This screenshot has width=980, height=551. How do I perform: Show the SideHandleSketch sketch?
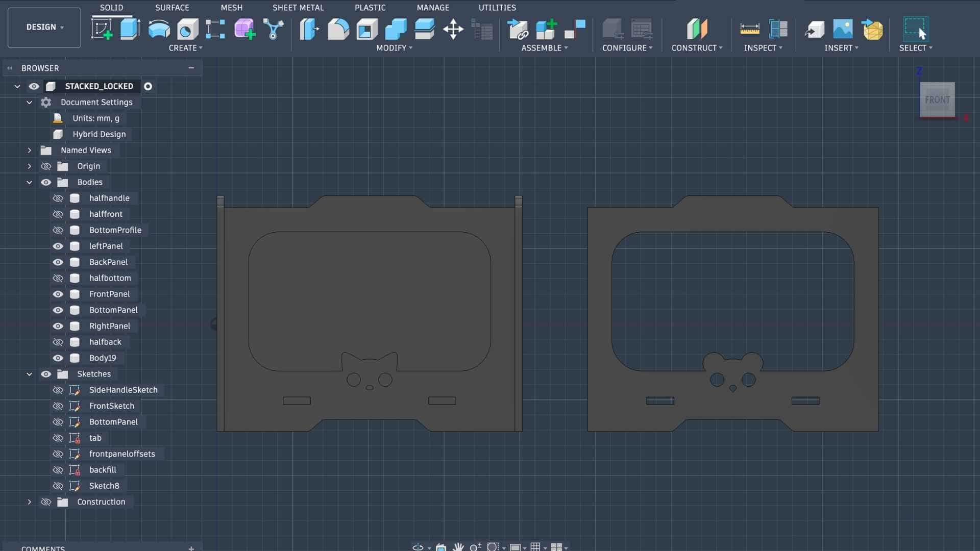pyautogui.click(x=58, y=390)
